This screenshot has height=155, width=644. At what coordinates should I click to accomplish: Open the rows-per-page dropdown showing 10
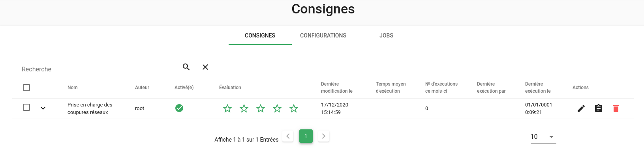pyautogui.click(x=543, y=137)
